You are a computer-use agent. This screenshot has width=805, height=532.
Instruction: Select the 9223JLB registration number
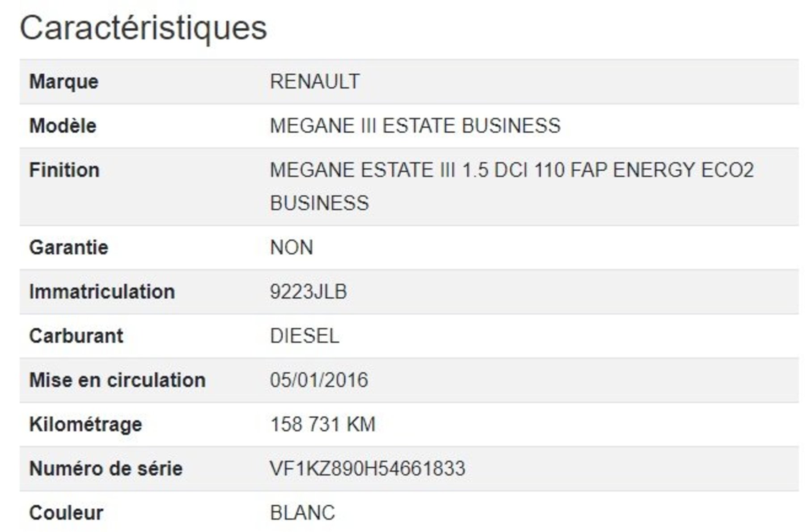point(309,292)
